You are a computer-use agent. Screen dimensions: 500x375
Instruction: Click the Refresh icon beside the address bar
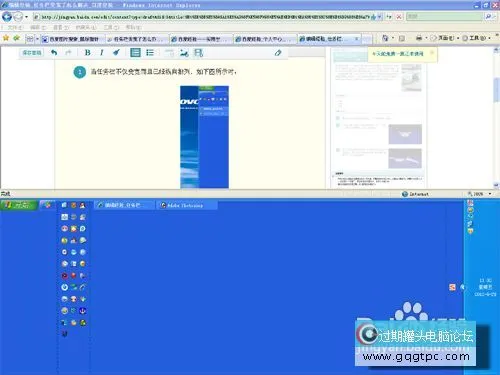(389, 16)
